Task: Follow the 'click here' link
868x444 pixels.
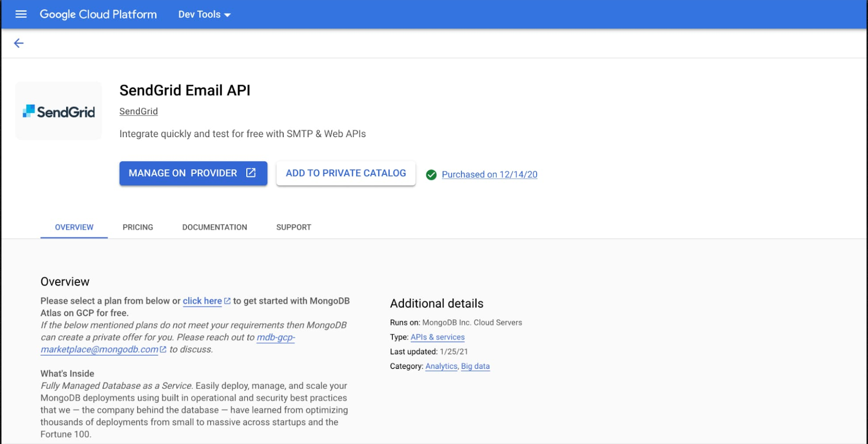Action: coord(202,301)
